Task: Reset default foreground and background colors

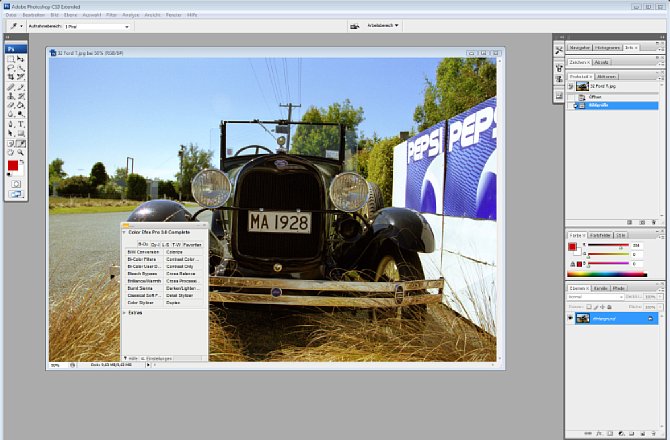Action: click(9, 174)
